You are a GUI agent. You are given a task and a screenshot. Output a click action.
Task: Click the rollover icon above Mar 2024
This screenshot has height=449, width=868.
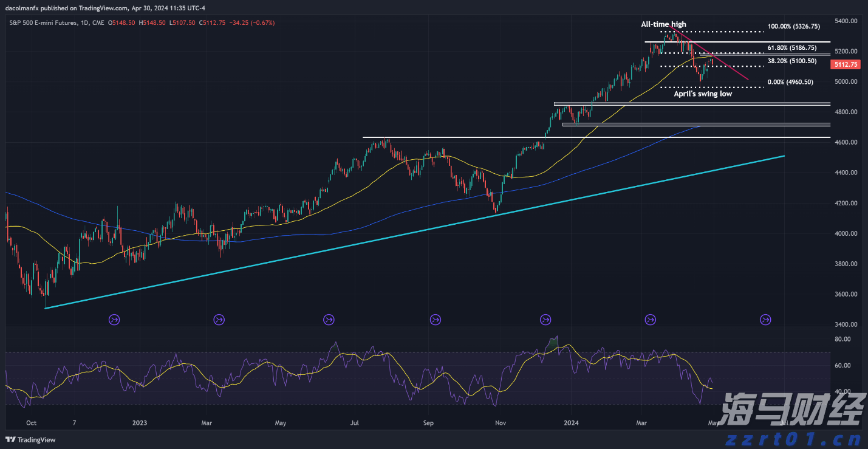(x=651, y=319)
